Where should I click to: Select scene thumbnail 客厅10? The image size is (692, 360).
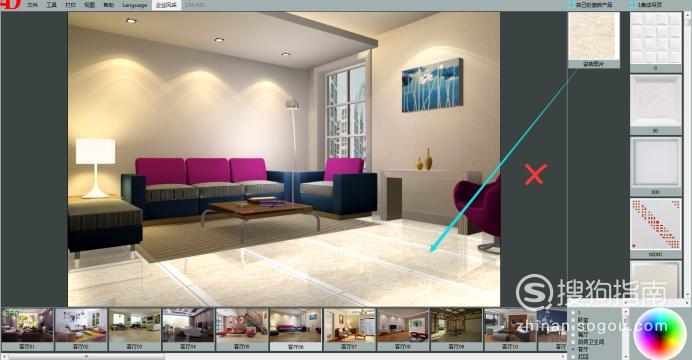511,329
